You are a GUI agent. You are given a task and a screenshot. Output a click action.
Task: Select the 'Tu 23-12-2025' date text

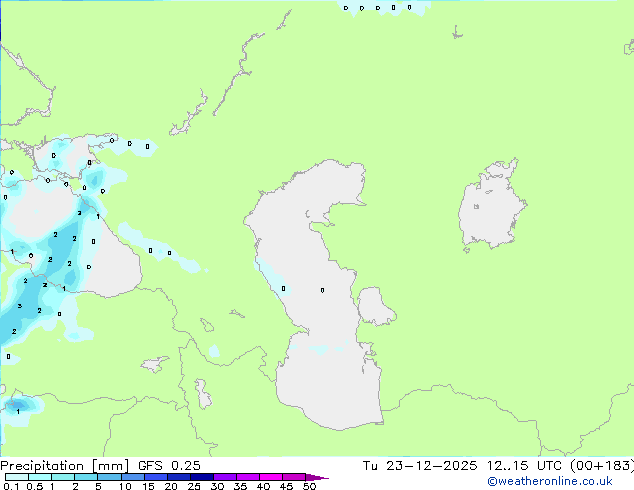(x=420, y=466)
